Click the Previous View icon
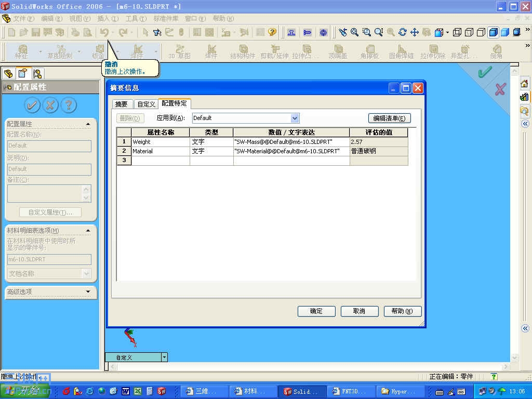Image resolution: width=532 pixels, height=399 pixels. click(x=343, y=32)
